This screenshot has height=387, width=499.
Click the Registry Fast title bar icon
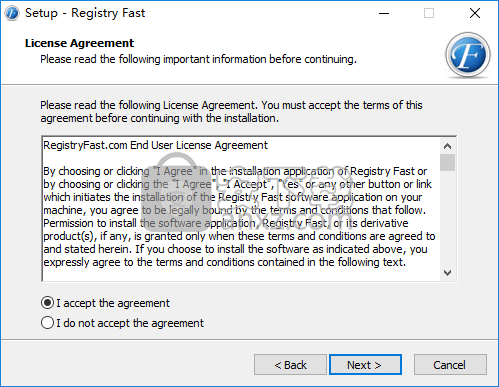click(x=12, y=13)
